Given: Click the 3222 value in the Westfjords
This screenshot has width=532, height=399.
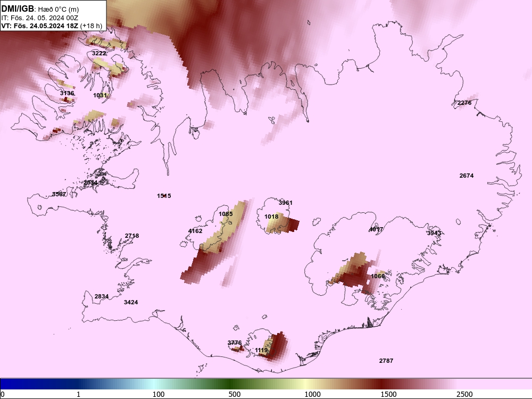Looking at the screenshot, I should (x=99, y=53).
